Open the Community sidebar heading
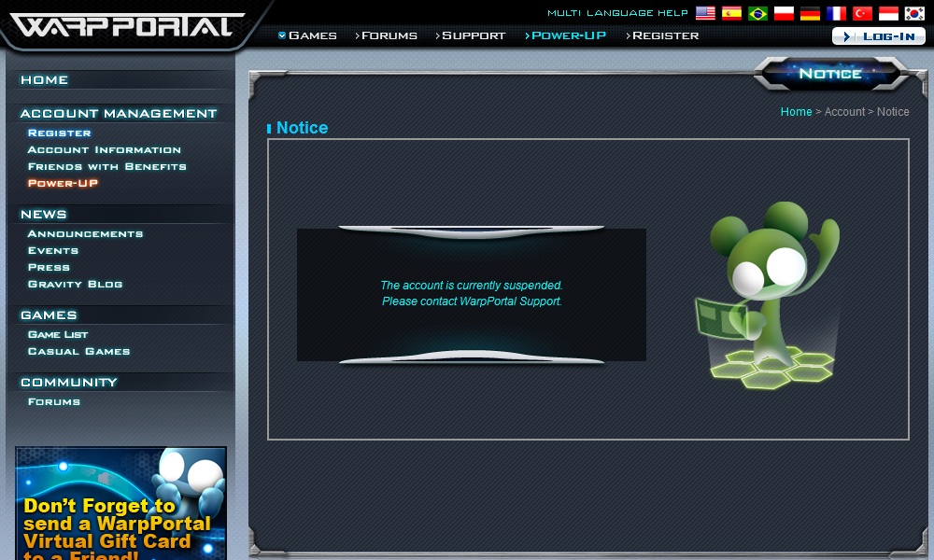This screenshot has height=560, width=934. tap(69, 383)
